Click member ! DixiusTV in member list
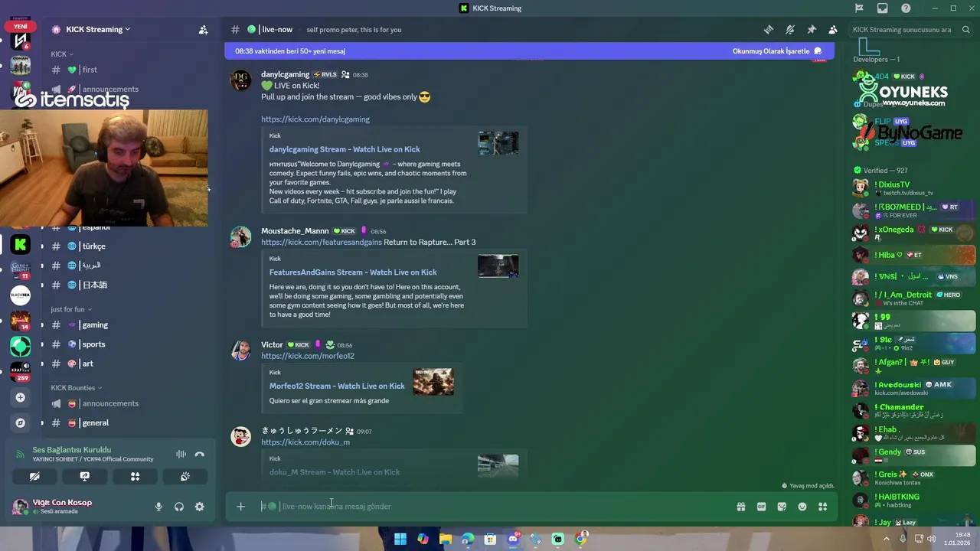980x551 pixels. point(914,187)
